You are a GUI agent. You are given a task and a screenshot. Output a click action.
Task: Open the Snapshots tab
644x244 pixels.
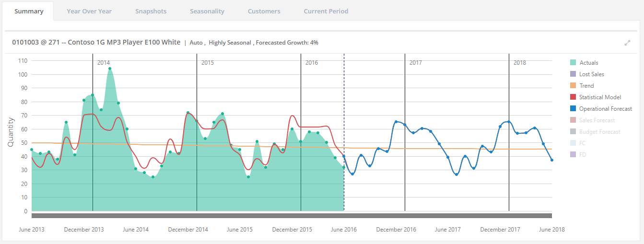pyautogui.click(x=151, y=11)
